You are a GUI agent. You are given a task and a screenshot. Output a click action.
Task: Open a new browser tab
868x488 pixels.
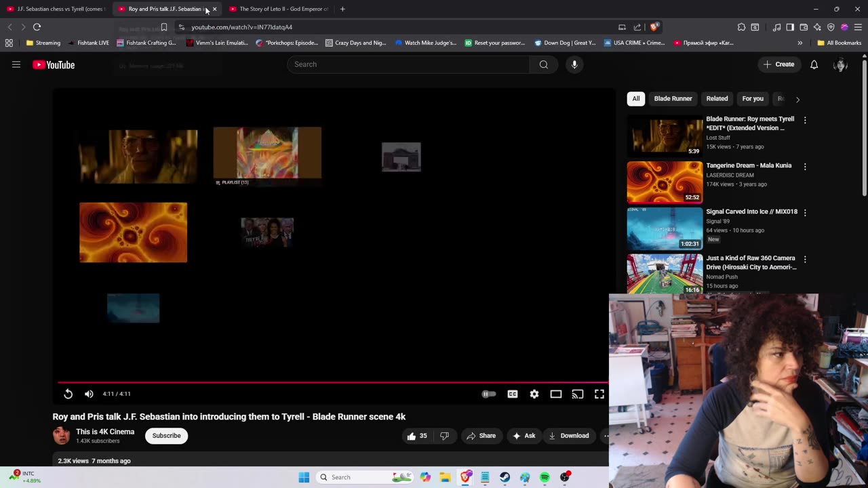click(x=342, y=9)
